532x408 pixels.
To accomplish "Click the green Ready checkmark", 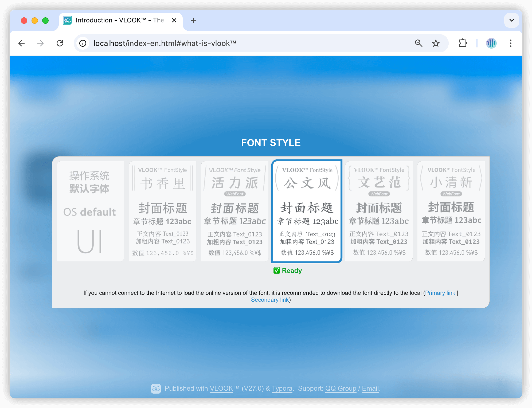I will [x=277, y=270].
